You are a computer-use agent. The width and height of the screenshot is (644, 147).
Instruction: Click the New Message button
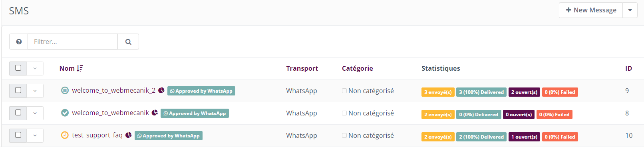tap(591, 10)
